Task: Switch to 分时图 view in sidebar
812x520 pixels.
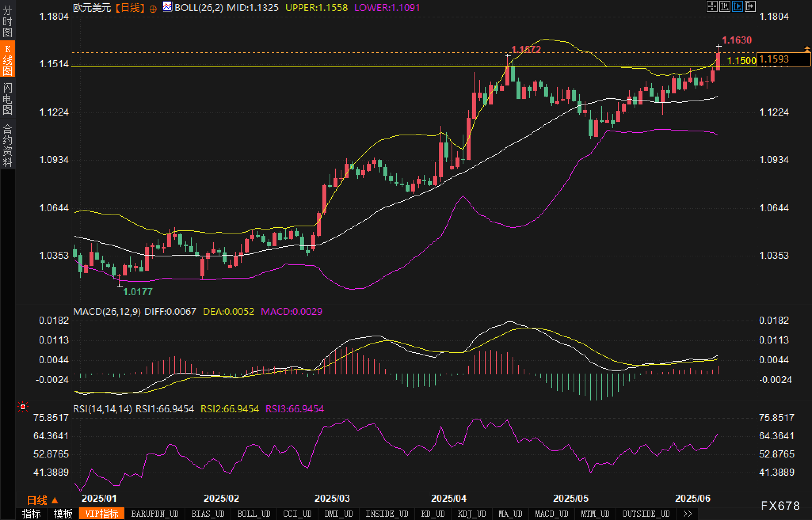Action: coord(8,21)
